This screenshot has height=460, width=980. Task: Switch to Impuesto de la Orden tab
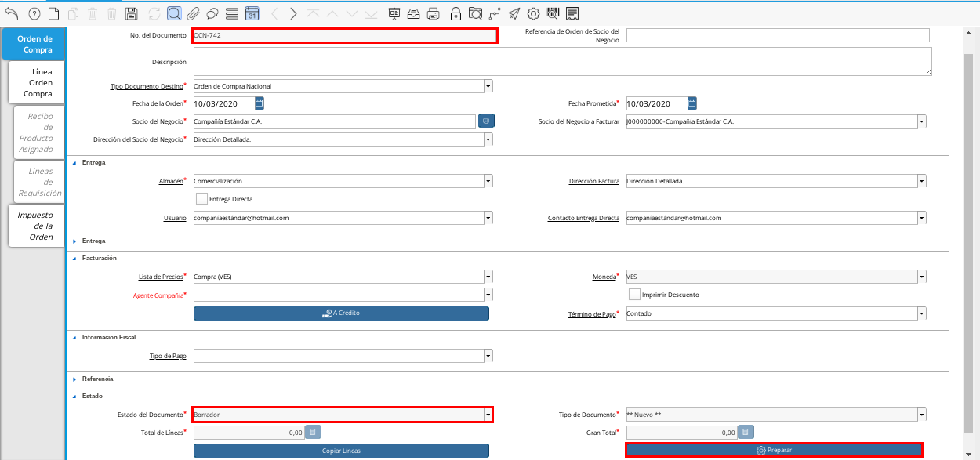pyautogui.click(x=37, y=226)
